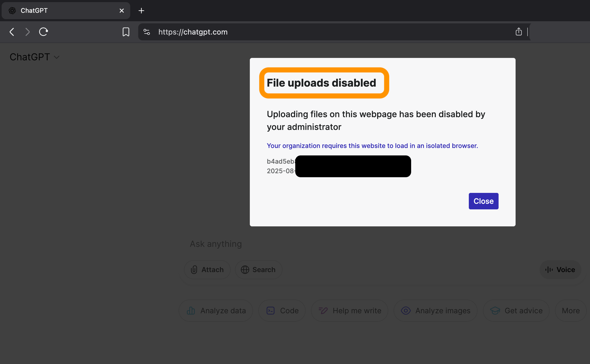
Task: Click the ChatGPT logo in the tab
Action: (x=12, y=10)
